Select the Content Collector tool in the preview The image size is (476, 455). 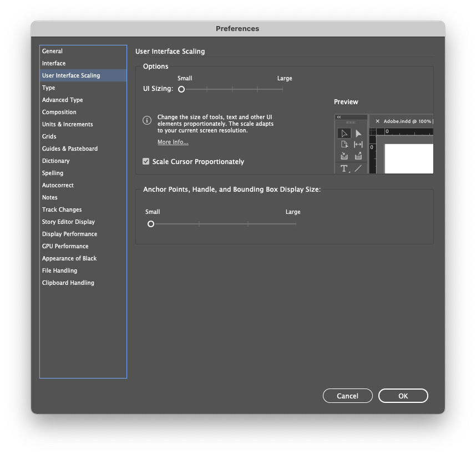coord(345,156)
